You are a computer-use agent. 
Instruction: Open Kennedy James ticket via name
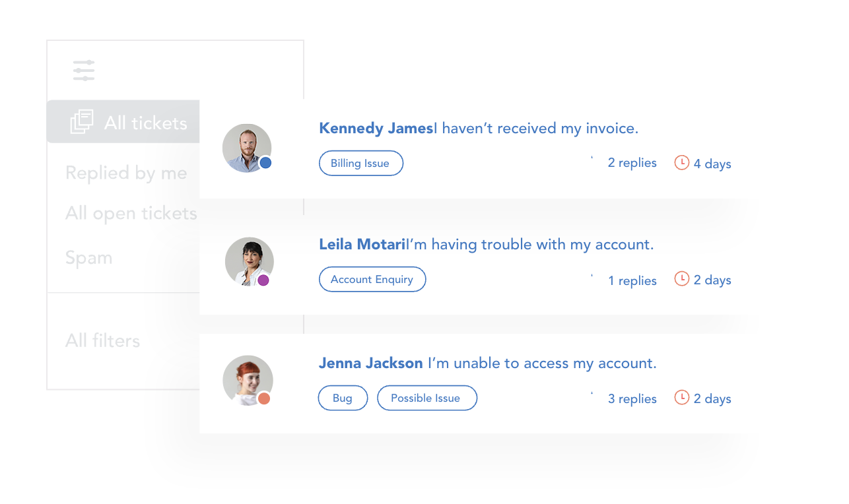(x=376, y=129)
